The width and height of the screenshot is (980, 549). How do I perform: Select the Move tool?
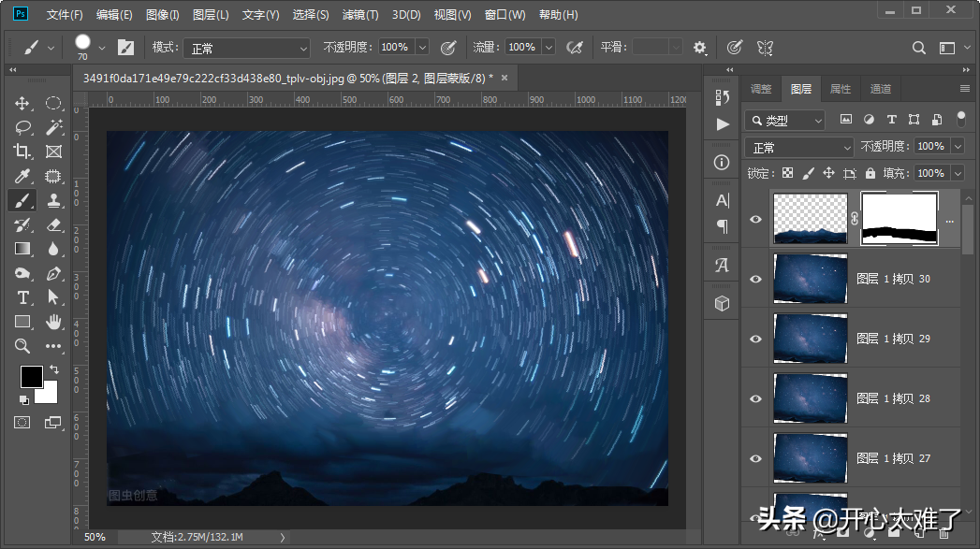(x=22, y=103)
